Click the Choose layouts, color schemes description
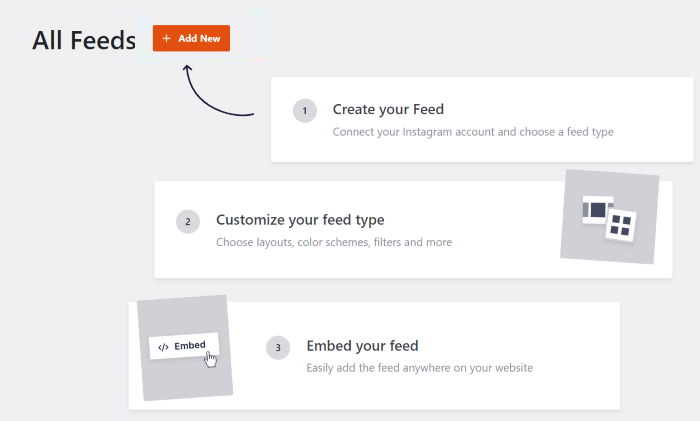 [334, 242]
